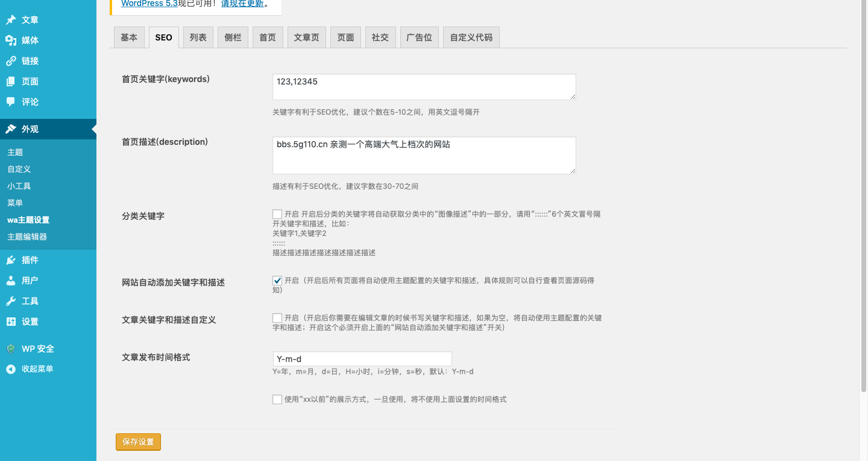Image resolution: width=868 pixels, height=461 pixels.
Task: Click the 工具 wrench icon
Action: [11, 301]
